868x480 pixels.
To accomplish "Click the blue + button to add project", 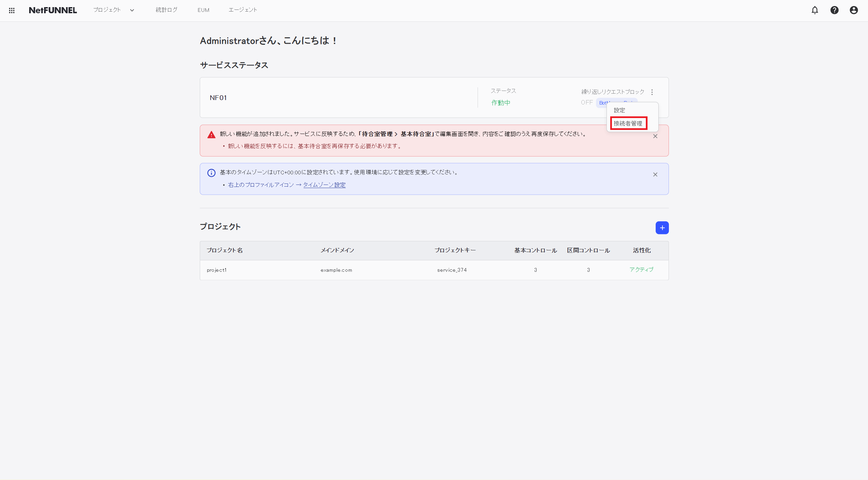I will pos(662,228).
